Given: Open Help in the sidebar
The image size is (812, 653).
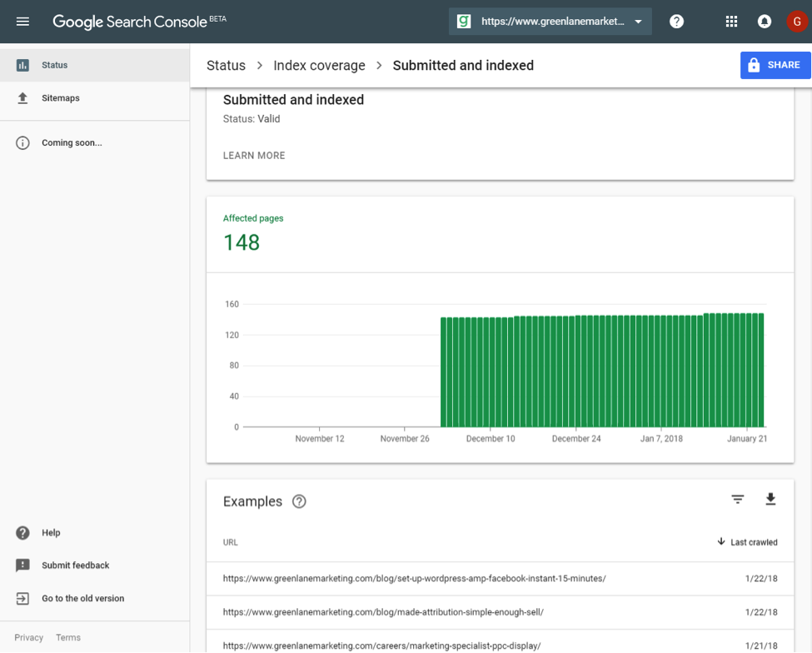Looking at the screenshot, I should coord(95,532).
